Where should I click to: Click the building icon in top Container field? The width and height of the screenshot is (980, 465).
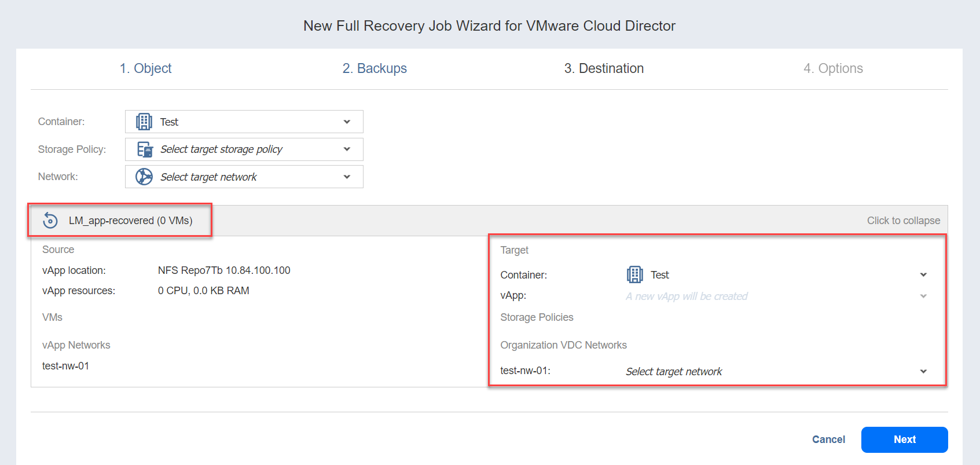(144, 122)
